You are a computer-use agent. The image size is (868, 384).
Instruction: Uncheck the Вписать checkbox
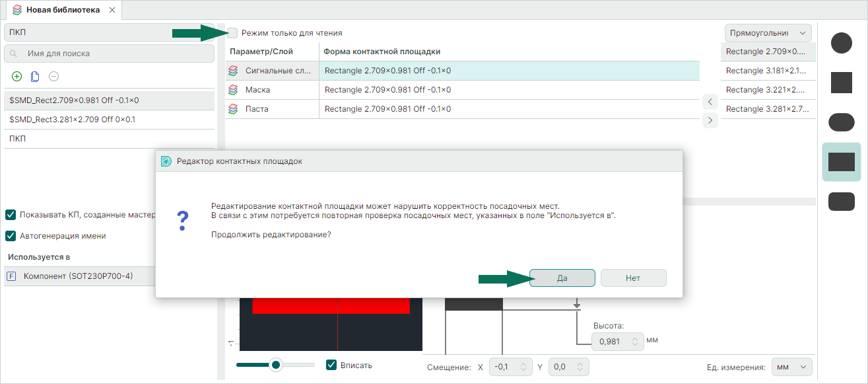pos(332,365)
